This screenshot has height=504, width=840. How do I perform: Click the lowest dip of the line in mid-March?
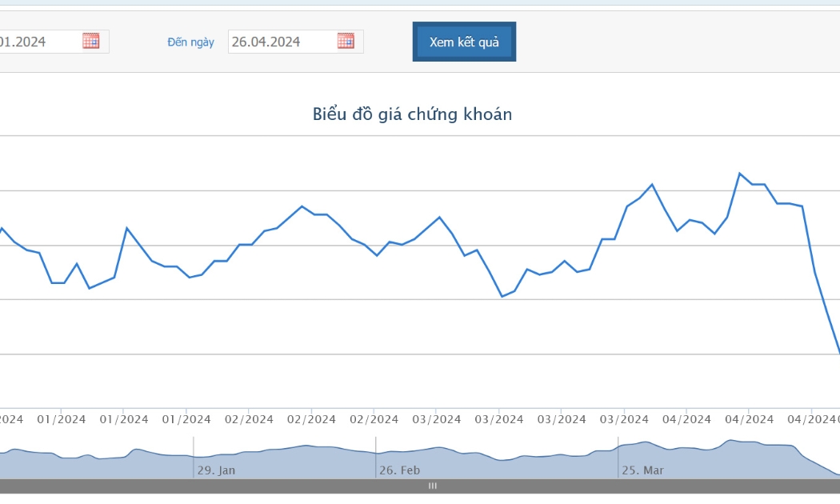pos(502,296)
